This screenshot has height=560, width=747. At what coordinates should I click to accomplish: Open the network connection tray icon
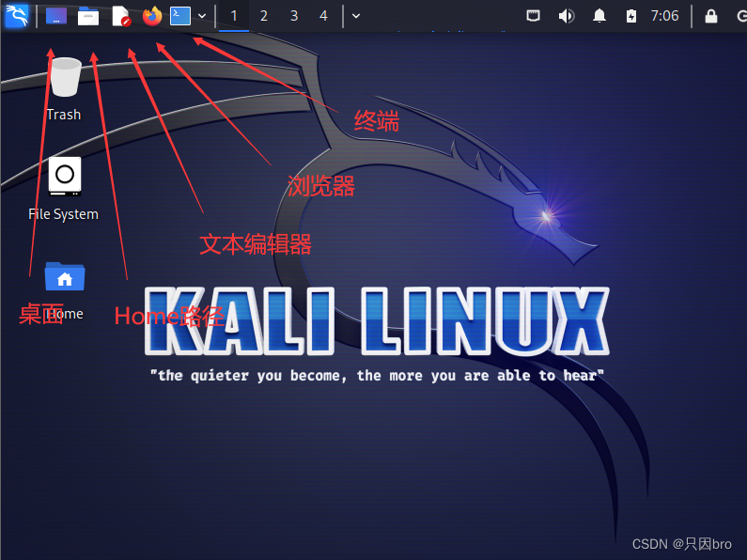coord(533,16)
